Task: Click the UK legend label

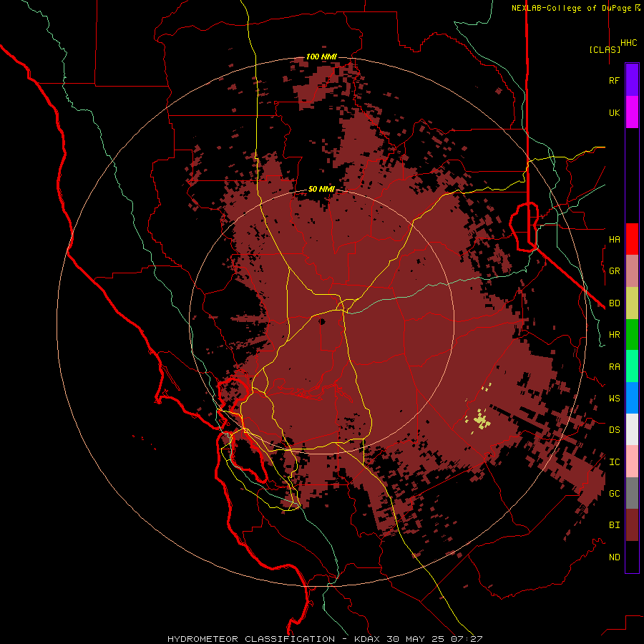Action: [615, 112]
